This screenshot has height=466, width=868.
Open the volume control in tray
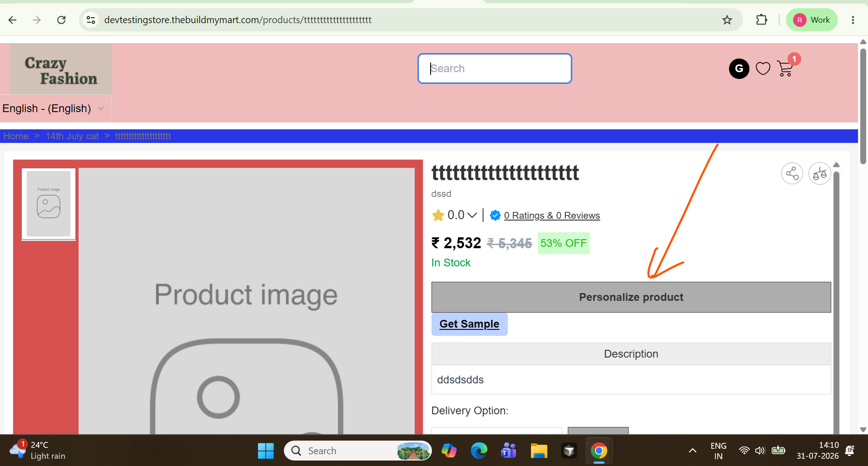point(760,451)
